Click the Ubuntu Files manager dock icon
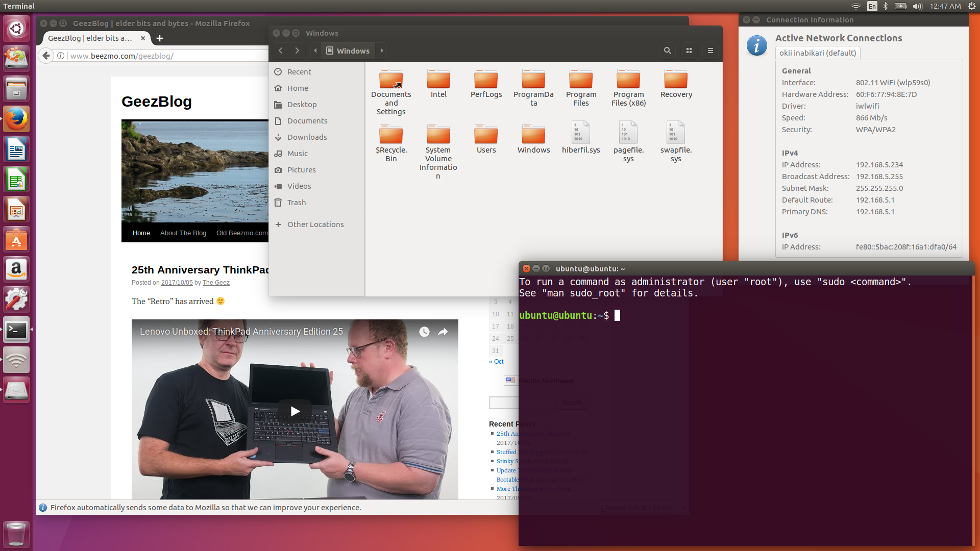The width and height of the screenshot is (980, 551). [x=17, y=87]
